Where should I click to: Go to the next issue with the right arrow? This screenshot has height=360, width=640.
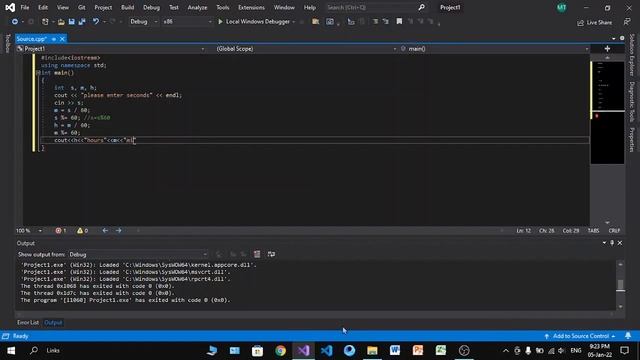[x=119, y=231]
